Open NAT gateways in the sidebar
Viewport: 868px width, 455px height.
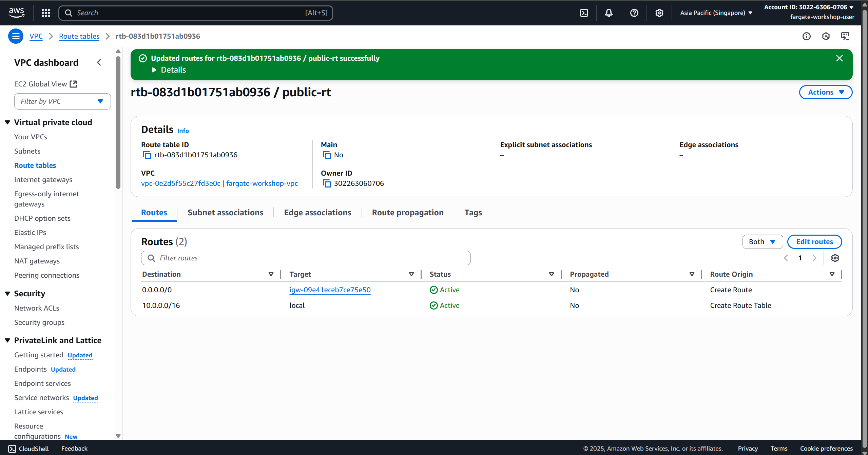click(37, 261)
